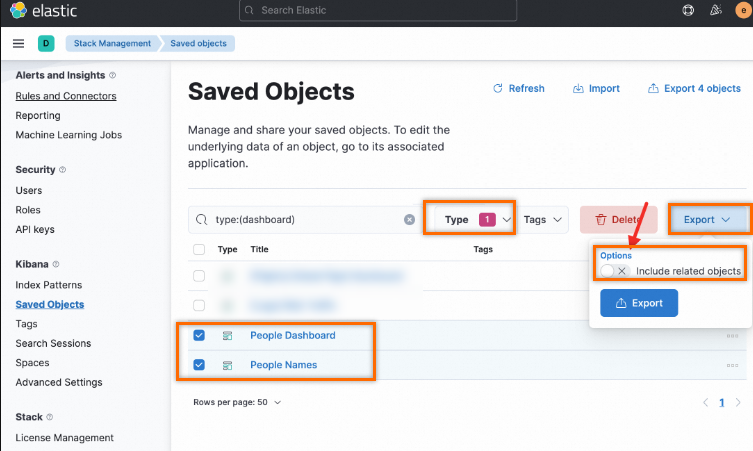Screen dimensions: 753x451
Task: Clear the search filter text
Action: click(x=409, y=219)
